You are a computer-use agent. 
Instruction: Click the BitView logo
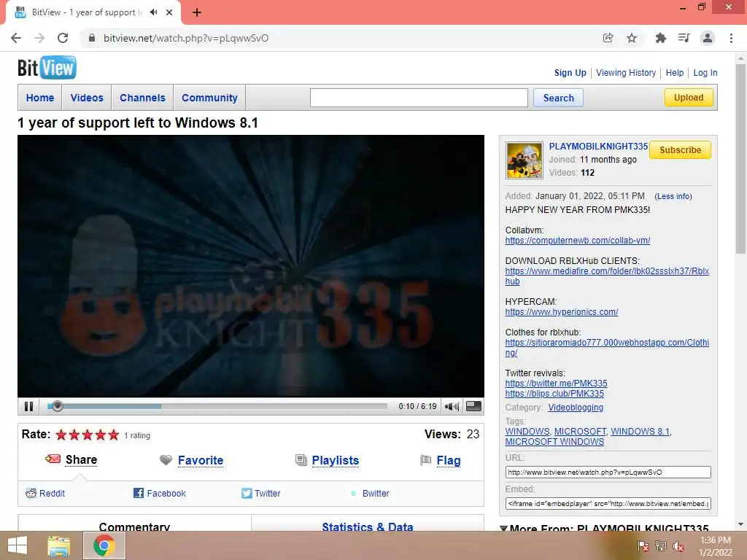[47, 68]
